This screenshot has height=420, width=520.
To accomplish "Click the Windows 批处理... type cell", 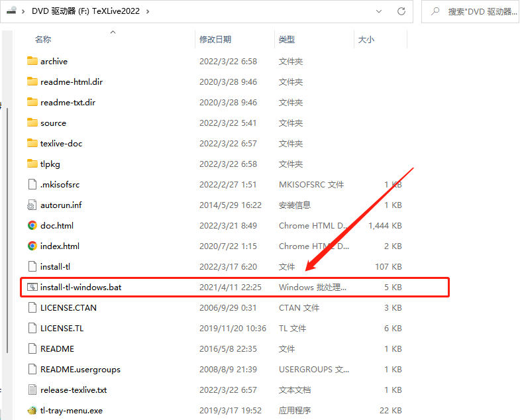I will click(x=313, y=288).
